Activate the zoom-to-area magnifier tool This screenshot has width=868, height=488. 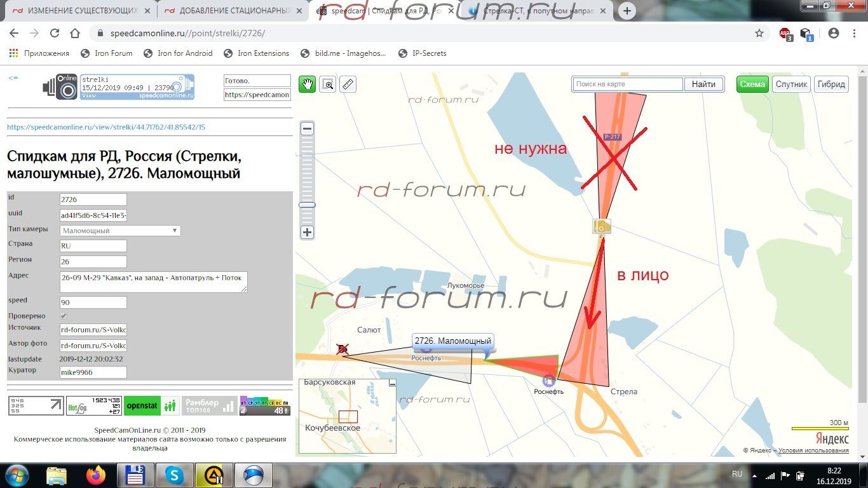point(328,85)
